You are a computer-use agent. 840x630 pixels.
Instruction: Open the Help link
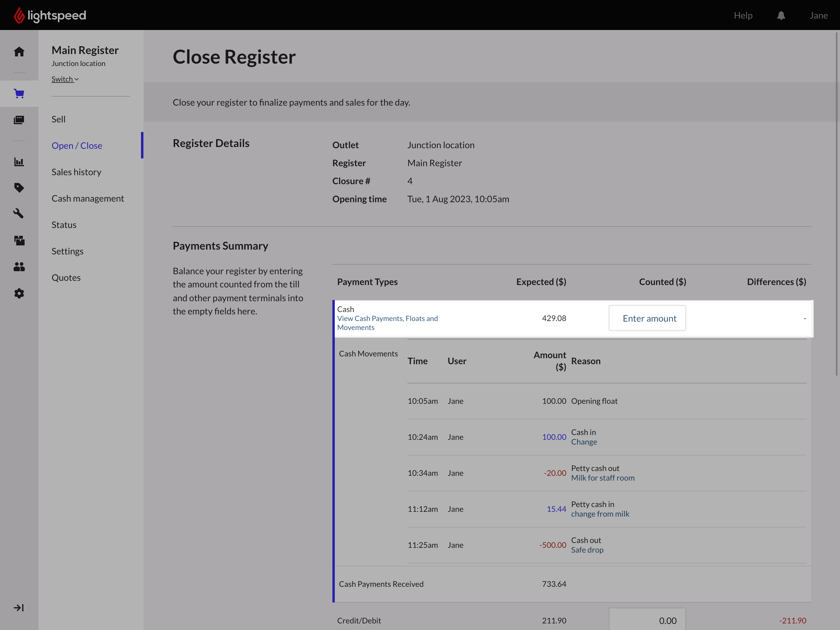[x=743, y=15]
